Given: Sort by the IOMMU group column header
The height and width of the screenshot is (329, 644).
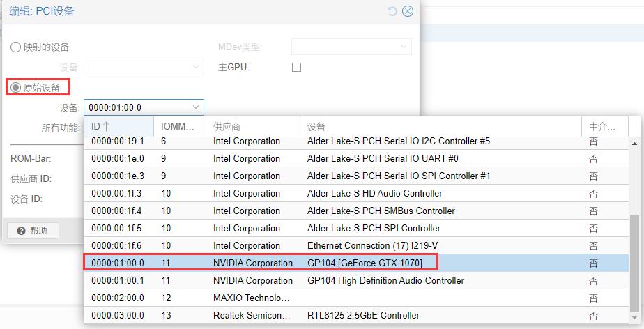Looking at the screenshot, I should [179, 127].
